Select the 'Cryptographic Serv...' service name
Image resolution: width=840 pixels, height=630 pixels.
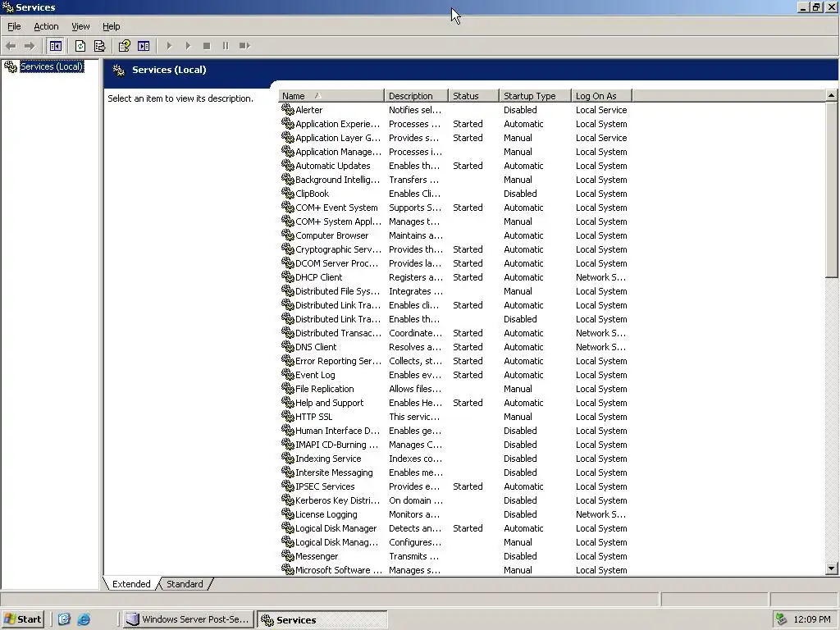coord(339,249)
